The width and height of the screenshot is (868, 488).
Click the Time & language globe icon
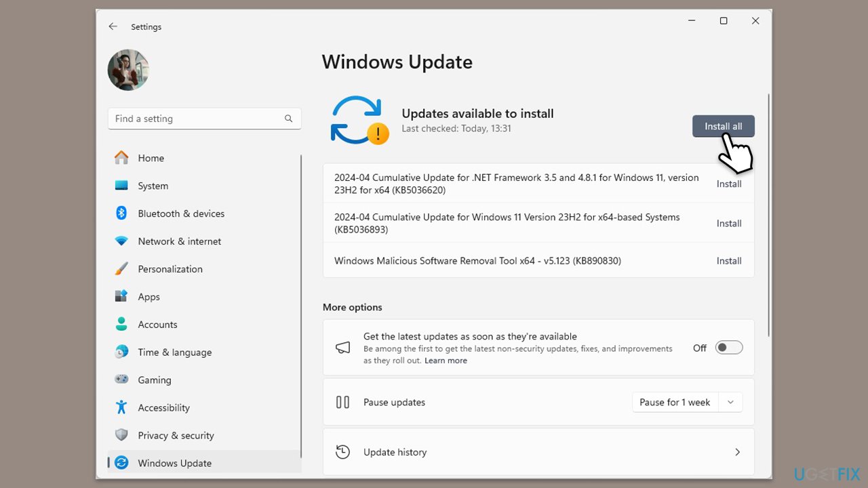(121, 352)
